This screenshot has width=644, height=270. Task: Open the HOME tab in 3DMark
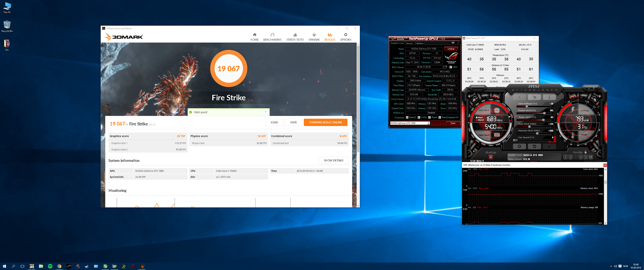pos(254,37)
